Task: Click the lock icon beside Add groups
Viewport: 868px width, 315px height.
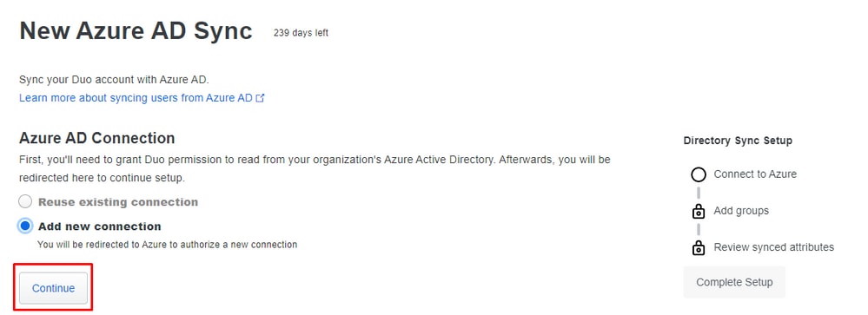Action: click(x=699, y=211)
